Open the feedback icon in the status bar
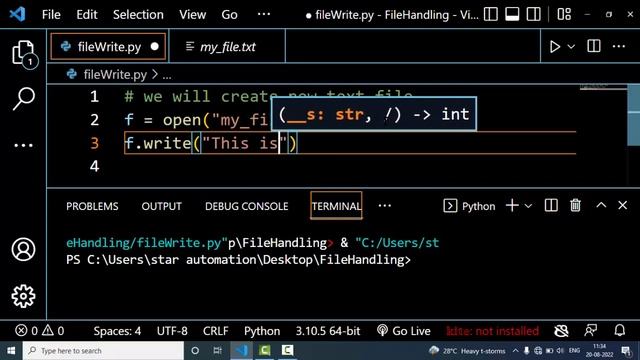This screenshot has width=640, height=360. click(x=591, y=330)
